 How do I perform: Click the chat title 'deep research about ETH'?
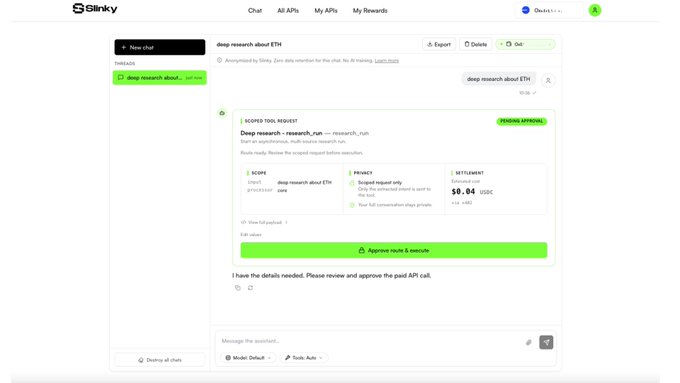[249, 44]
